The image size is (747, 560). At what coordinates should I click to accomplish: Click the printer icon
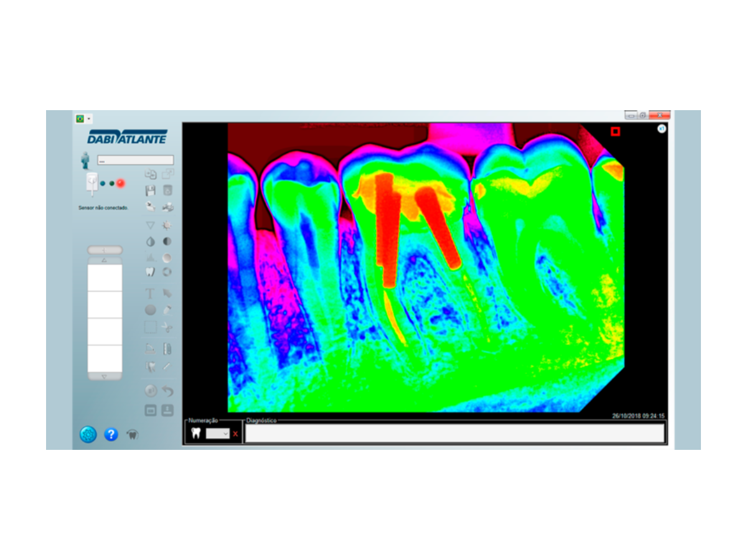pos(167,207)
